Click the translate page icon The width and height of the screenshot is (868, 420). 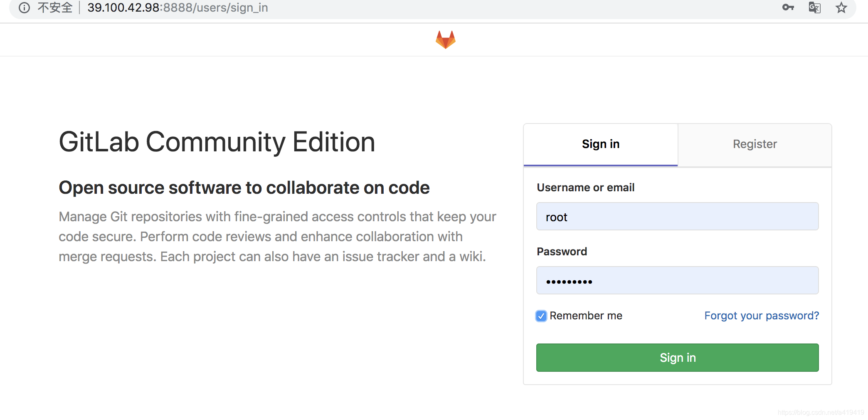(814, 7)
